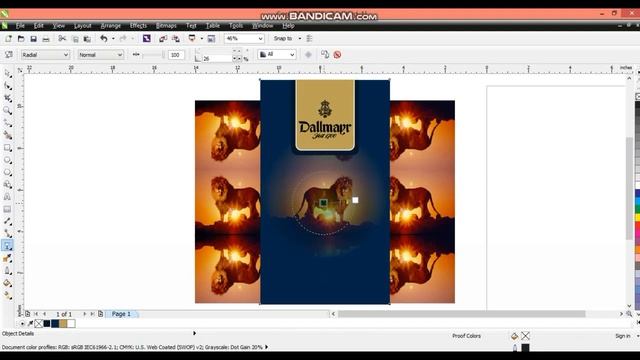
Task: Toggle Freeze transparency button
Action: pos(308,54)
